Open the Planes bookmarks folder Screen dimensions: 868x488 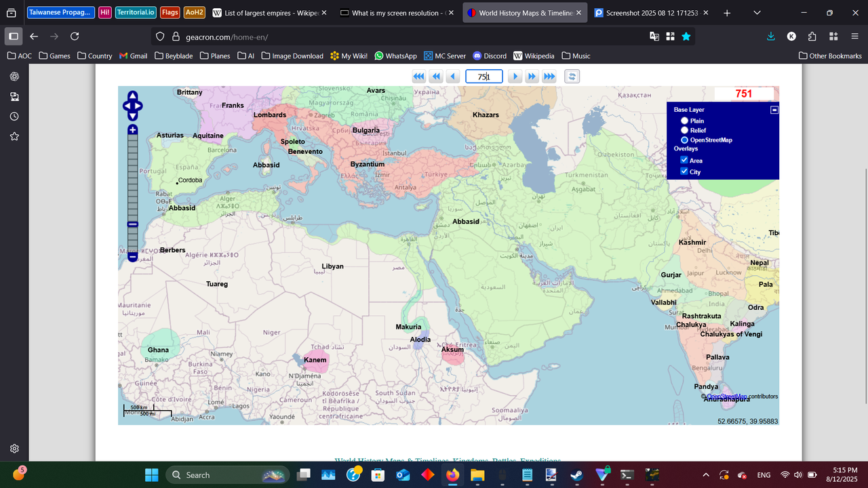215,56
